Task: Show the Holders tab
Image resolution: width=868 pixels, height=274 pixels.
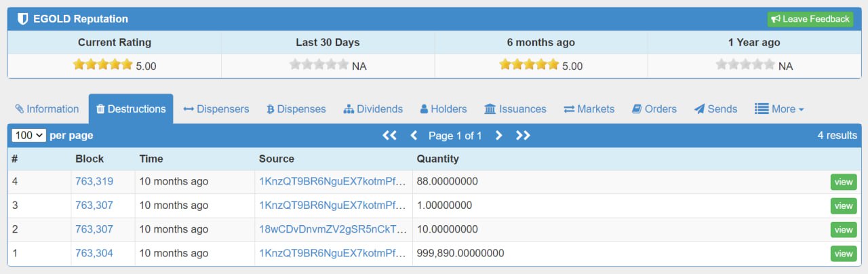Action: (443, 109)
